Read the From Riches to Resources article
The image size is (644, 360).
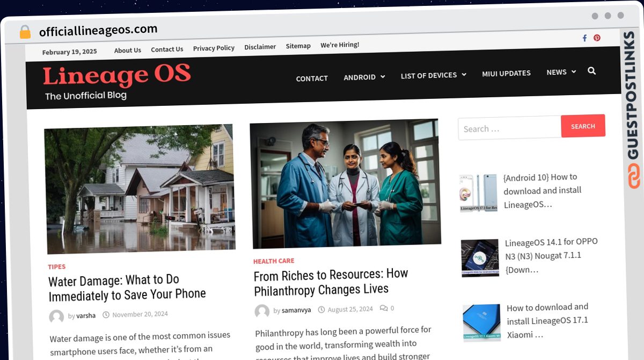331,282
